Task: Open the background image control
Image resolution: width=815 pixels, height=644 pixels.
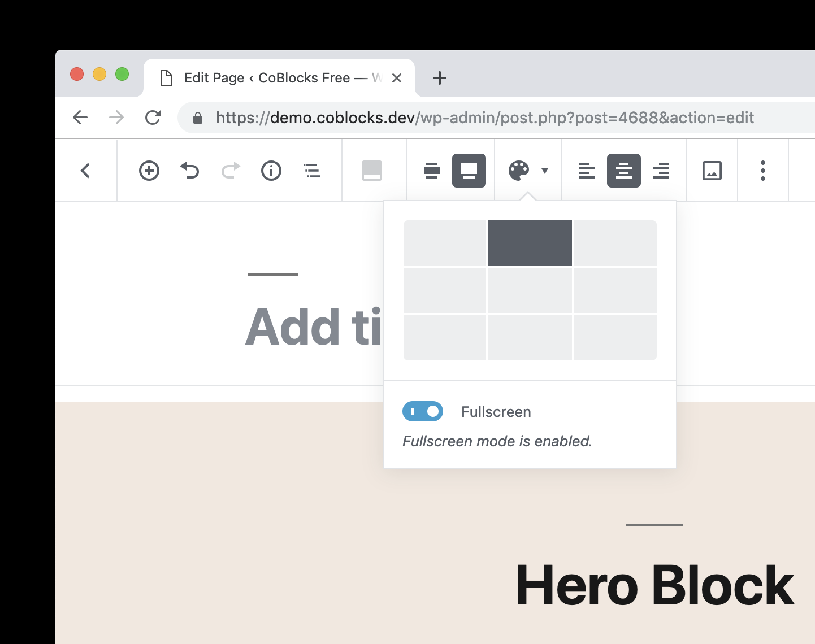Action: (712, 171)
